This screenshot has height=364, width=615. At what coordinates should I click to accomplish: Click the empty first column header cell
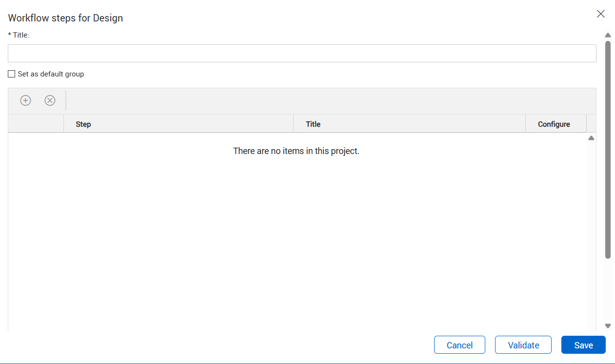pyautogui.click(x=36, y=124)
